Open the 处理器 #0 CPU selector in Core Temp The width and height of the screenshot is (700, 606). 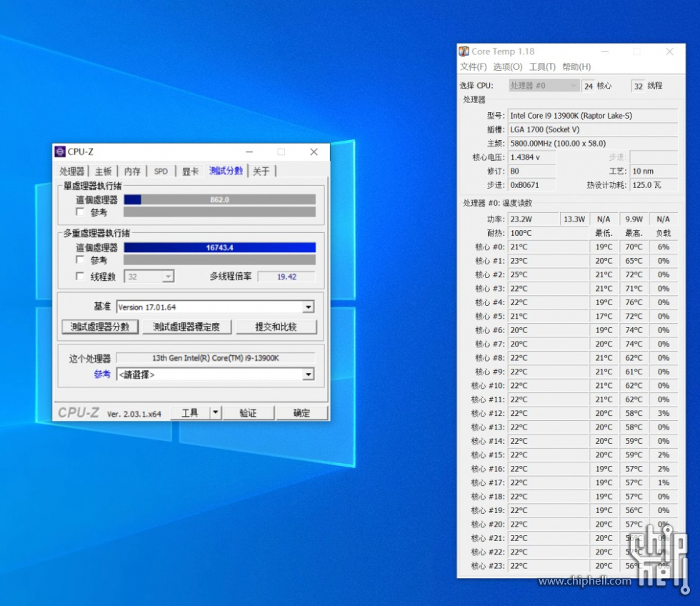(x=544, y=85)
